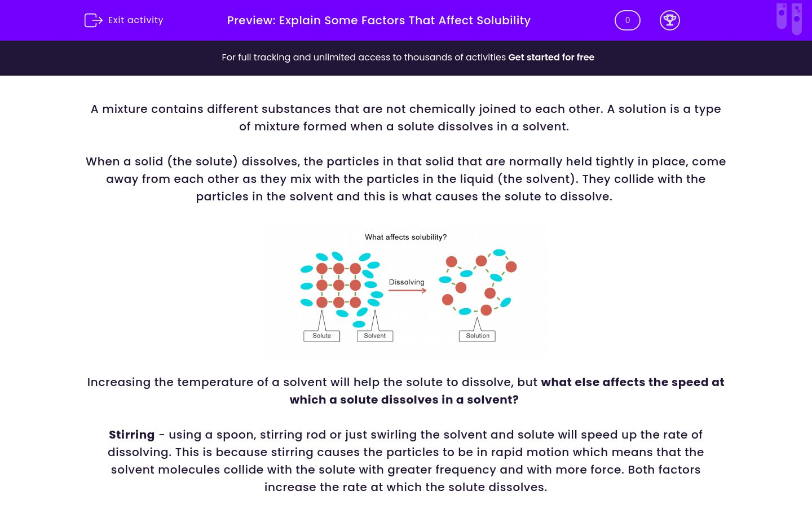The image size is (812, 508).
Task: Click the dissolving diagram illustration
Action: (406, 289)
